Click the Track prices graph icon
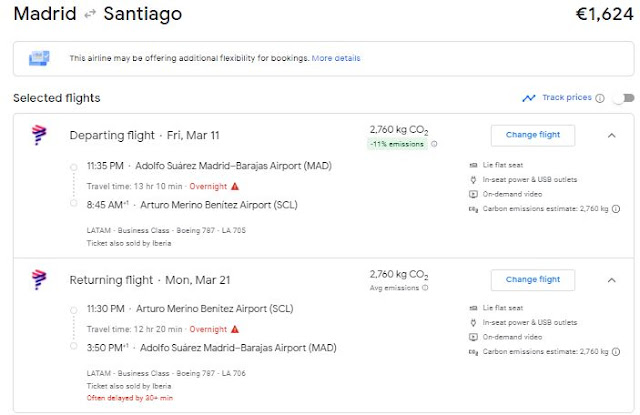Image resolution: width=640 pixels, height=415 pixels. (529, 98)
